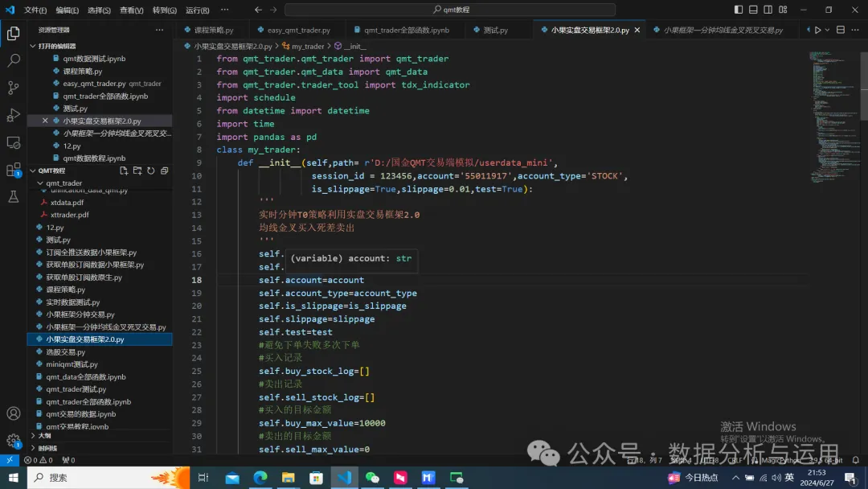868x489 pixels.
Task: Click New File icon in QMT教程 header
Action: pyautogui.click(x=124, y=171)
